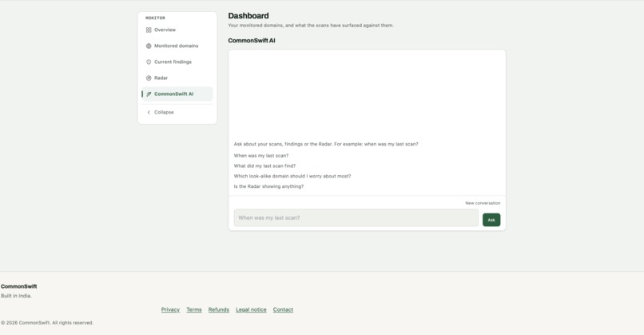Image resolution: width=644 pixels, height=335 pixels.
Task: Open Current findings section
Action: click(x=177, y=62)
